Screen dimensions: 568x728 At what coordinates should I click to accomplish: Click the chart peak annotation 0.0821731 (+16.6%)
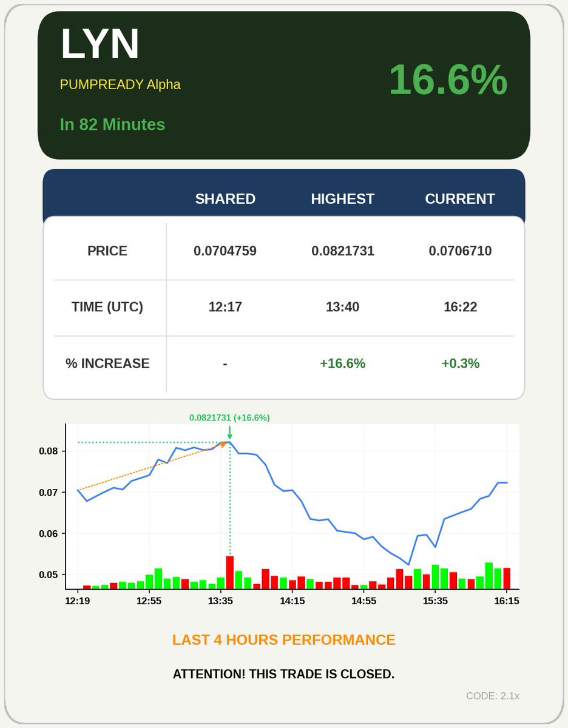point(229,417)
